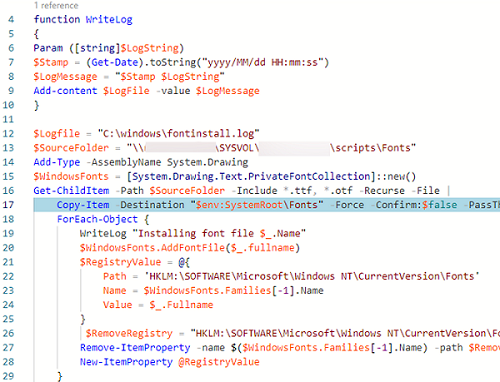Click PrivateFontCollection type name on line 15

click(x=309, y=176)
